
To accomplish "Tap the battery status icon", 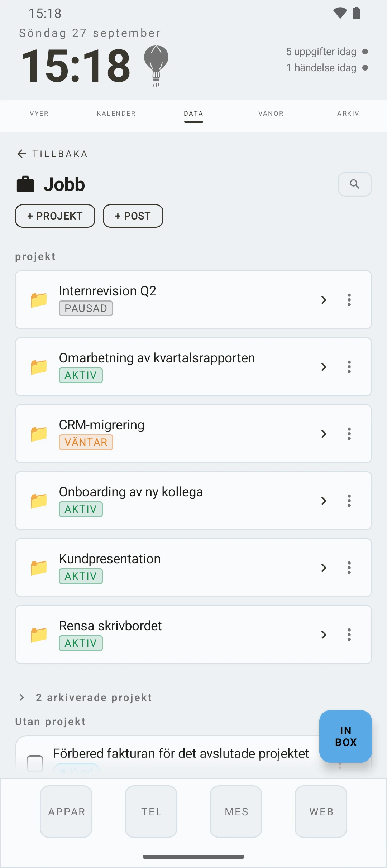I will coord(357,13).
